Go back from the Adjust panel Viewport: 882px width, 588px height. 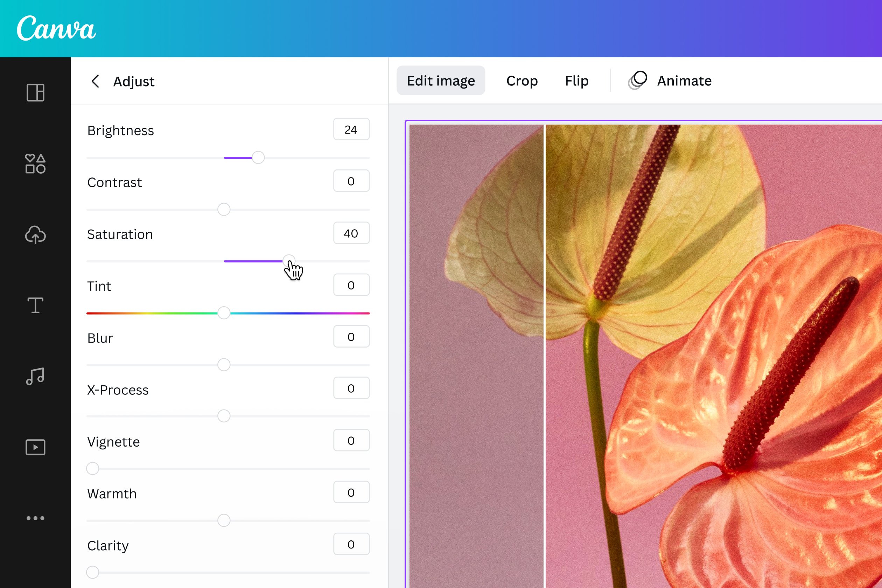[x=95, y=81]
